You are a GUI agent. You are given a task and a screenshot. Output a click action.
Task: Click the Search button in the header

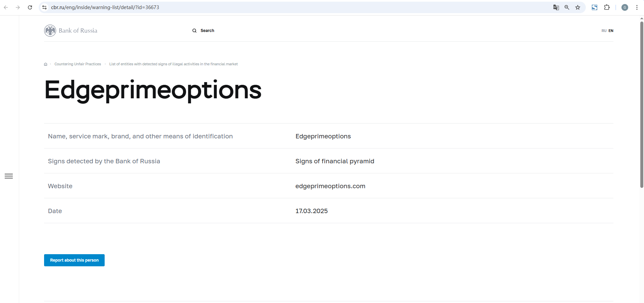(203, 31)
